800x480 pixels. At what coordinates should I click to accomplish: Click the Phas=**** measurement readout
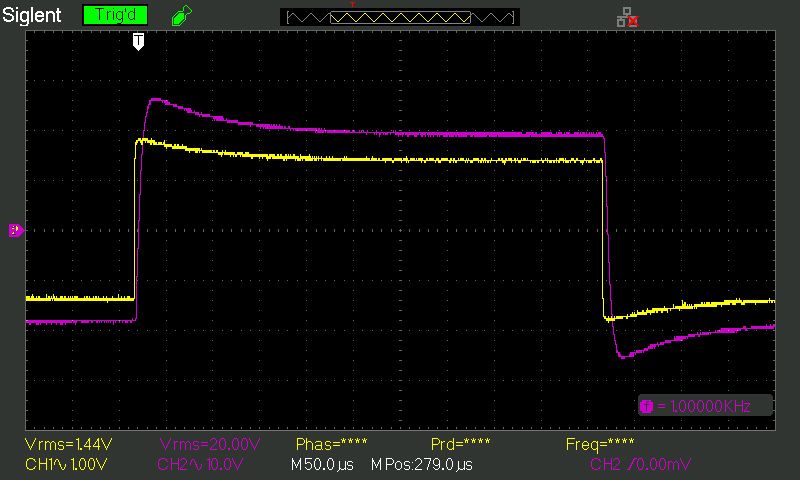[331, 444]
